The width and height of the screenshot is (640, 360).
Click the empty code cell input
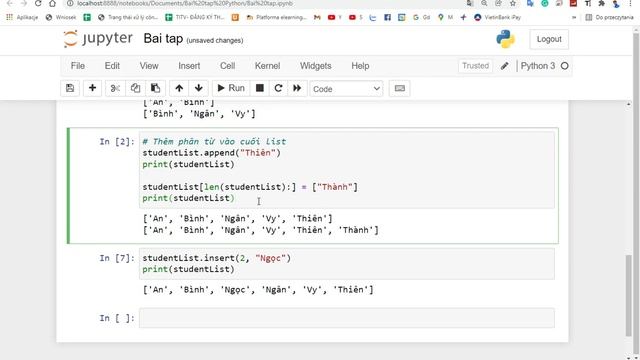click(x=347, y=318)
